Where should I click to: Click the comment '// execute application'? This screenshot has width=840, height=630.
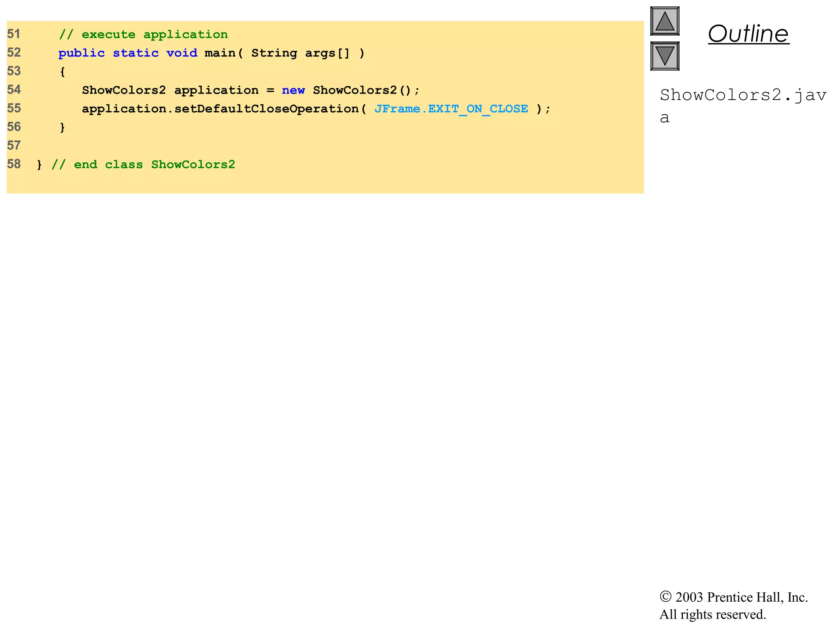143,34
